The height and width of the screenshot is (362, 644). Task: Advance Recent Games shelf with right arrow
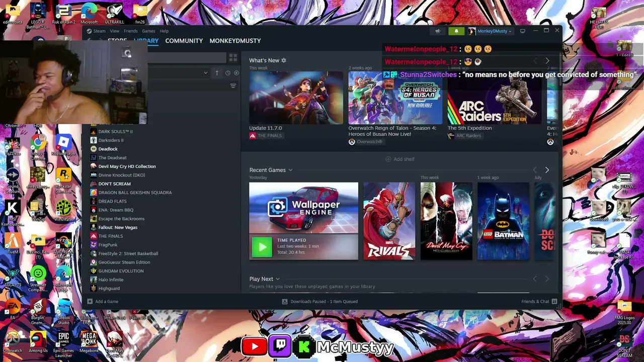point(547,170)
